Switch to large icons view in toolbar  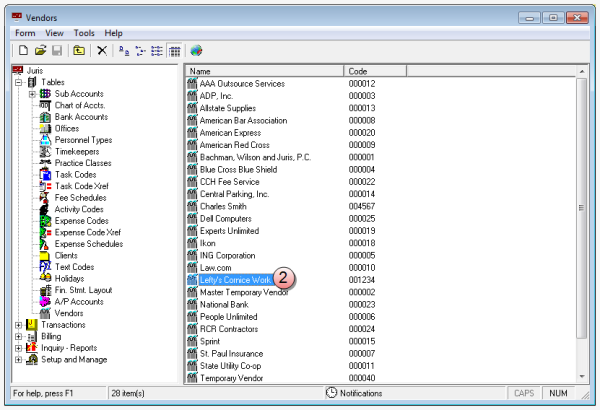tap(124, 50)
